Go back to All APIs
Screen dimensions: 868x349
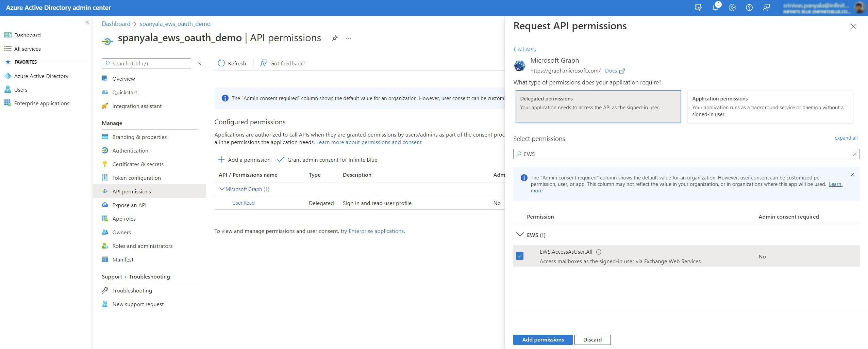524,49
